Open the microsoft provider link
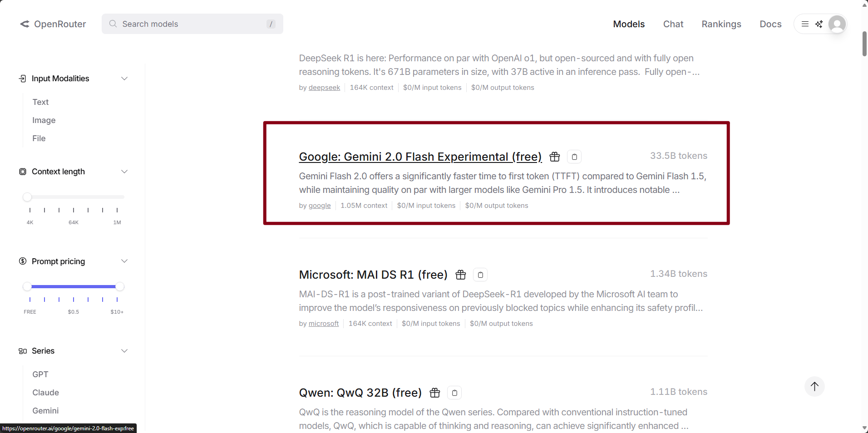This screenshot has width=868, height=433. (x=324, y=324)
